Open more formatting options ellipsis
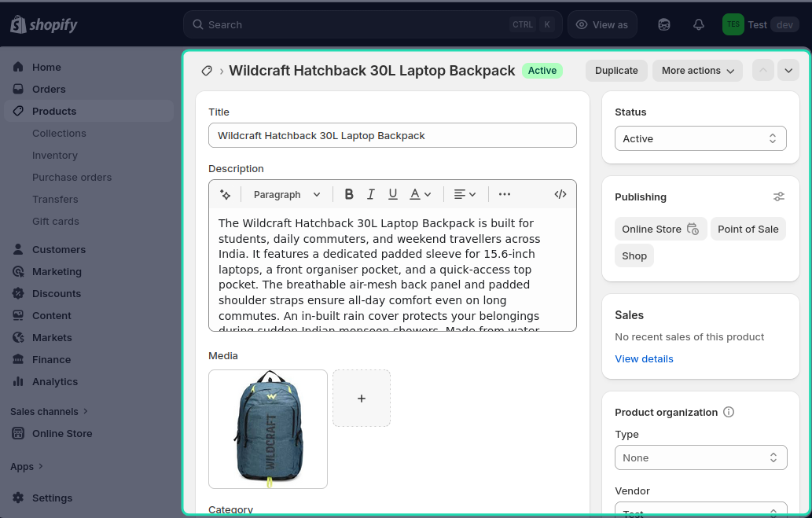 tap(505, 194)
